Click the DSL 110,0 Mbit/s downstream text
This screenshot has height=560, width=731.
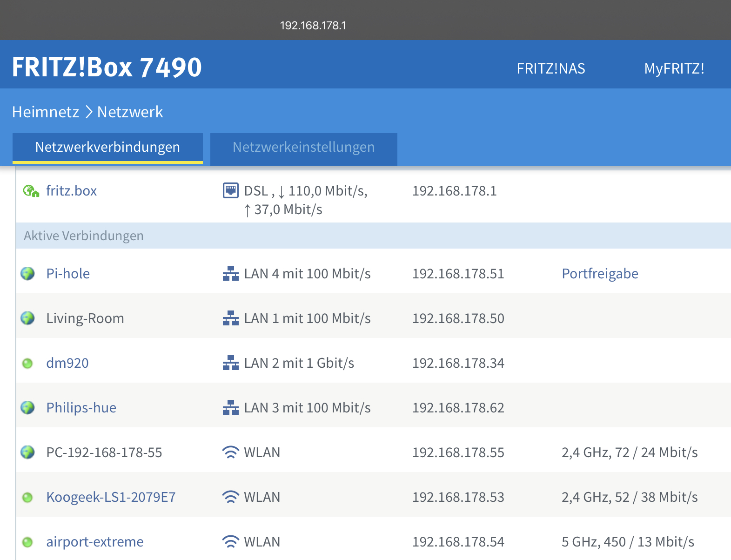click(x=306, y=191)
